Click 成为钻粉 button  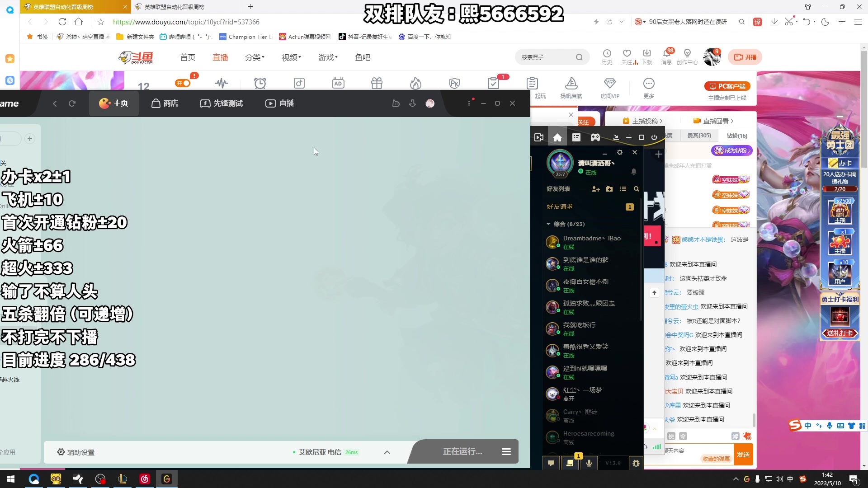pyautogui.click(x=731, y=150)
